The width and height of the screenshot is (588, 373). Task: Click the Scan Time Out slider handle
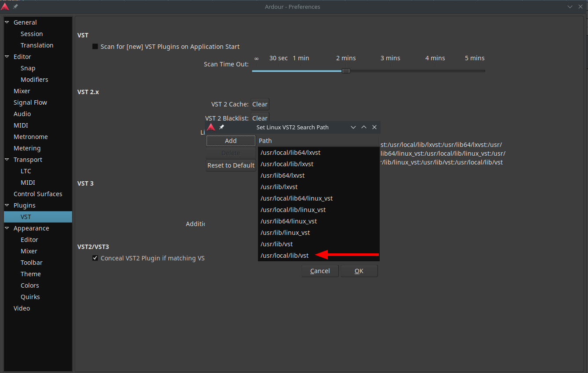point(346,71)
